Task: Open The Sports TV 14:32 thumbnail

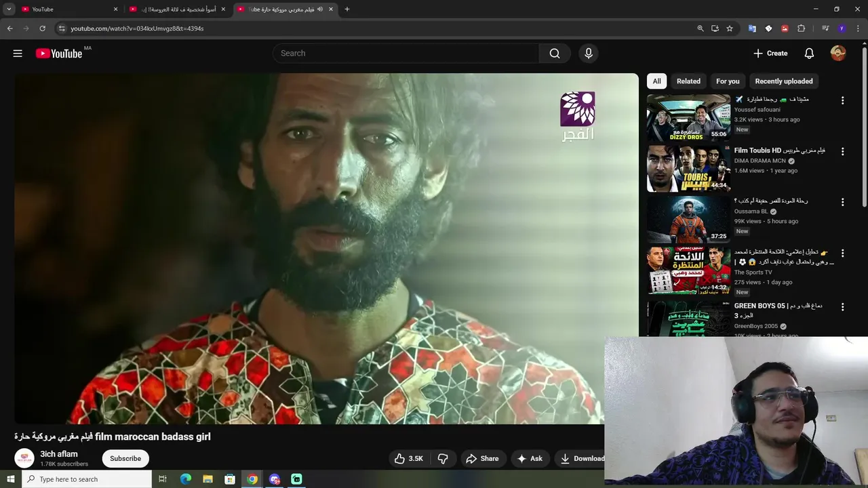Action: (688, 270)
